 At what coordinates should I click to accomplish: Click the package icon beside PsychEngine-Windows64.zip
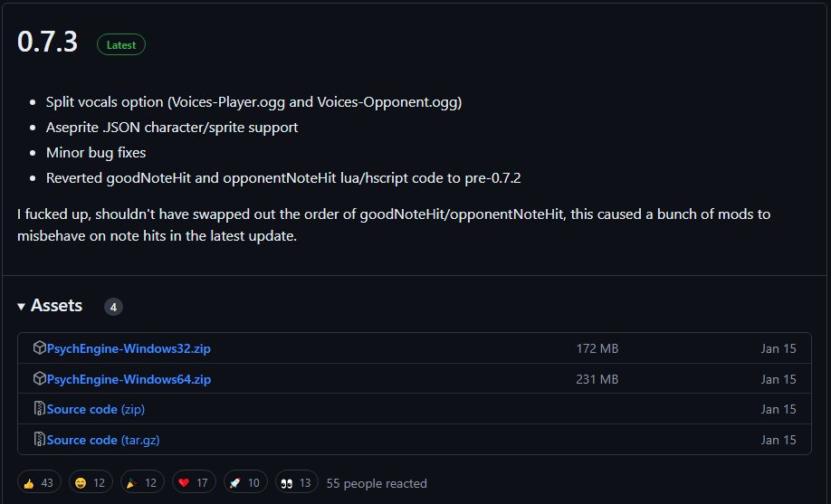coord(39,379)
